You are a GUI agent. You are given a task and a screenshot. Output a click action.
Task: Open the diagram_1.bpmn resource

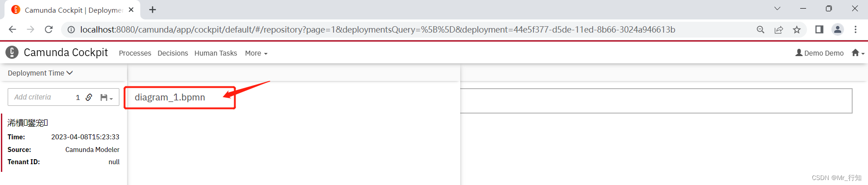point(170,97)
